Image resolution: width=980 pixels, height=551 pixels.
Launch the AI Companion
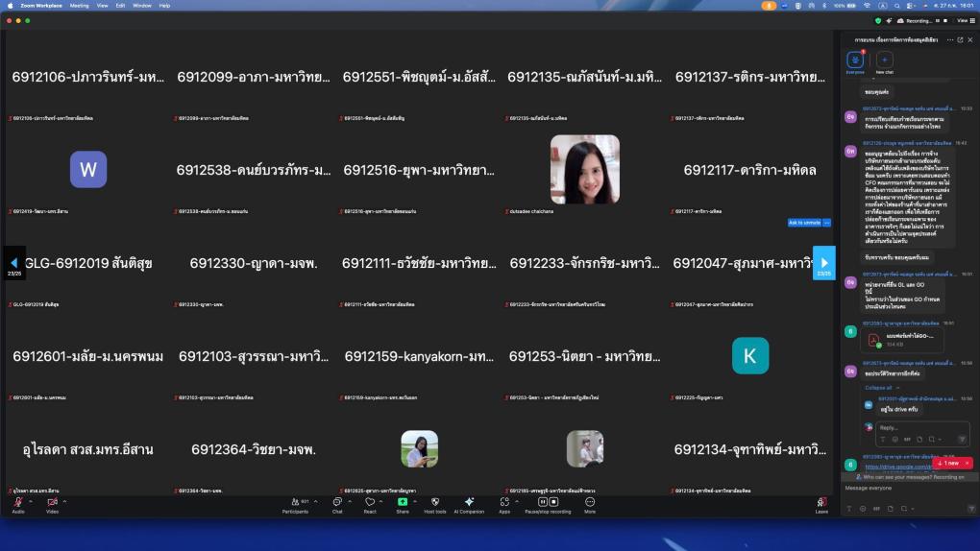tap(469, 502)
